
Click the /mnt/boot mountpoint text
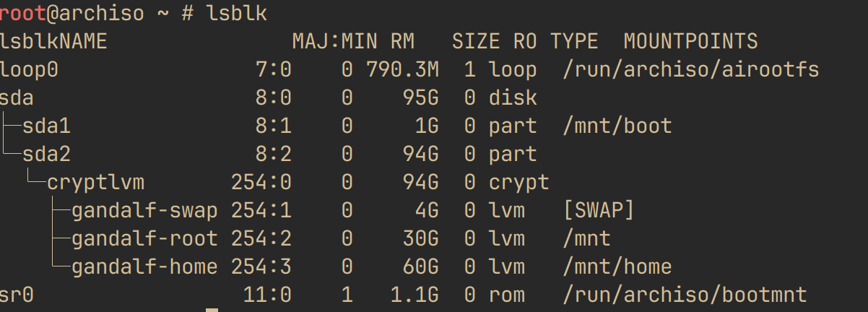(617, 126)
